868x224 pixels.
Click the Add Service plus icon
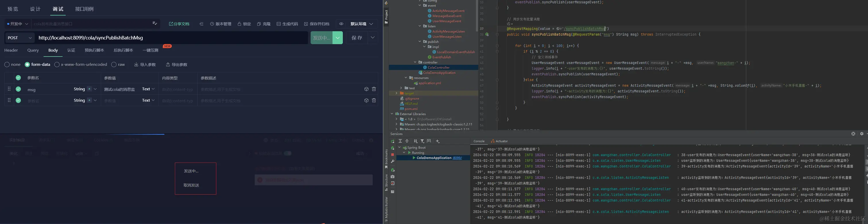tap(437, 141)
